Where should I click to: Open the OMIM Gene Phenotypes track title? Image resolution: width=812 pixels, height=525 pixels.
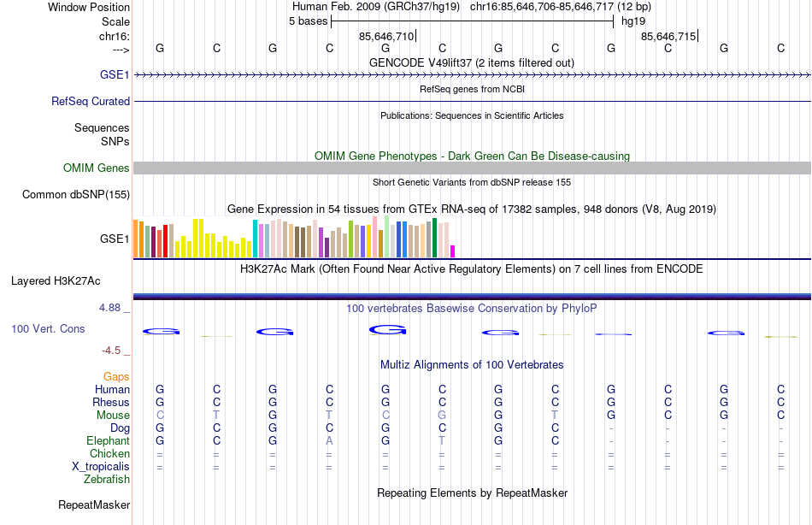coord(472,156)
